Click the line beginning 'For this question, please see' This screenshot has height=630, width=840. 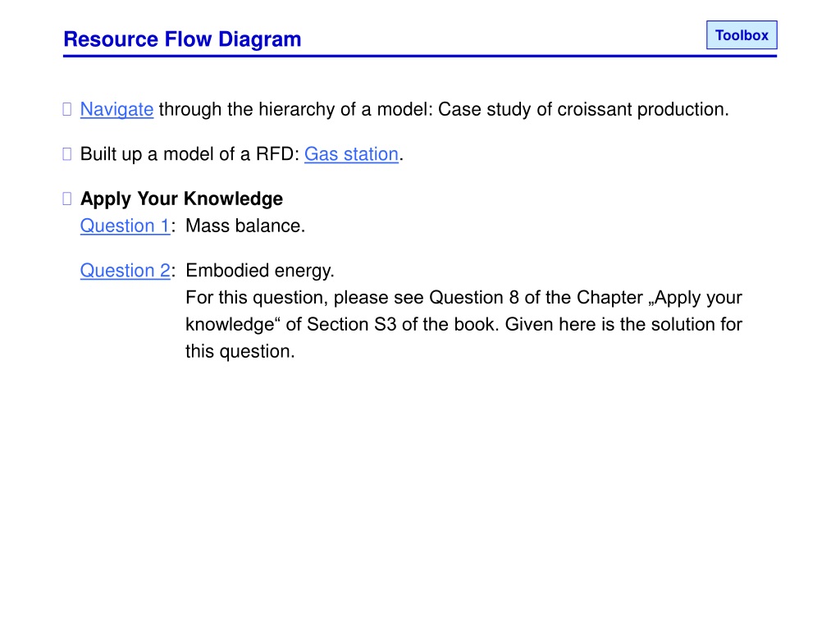point(464,297)
